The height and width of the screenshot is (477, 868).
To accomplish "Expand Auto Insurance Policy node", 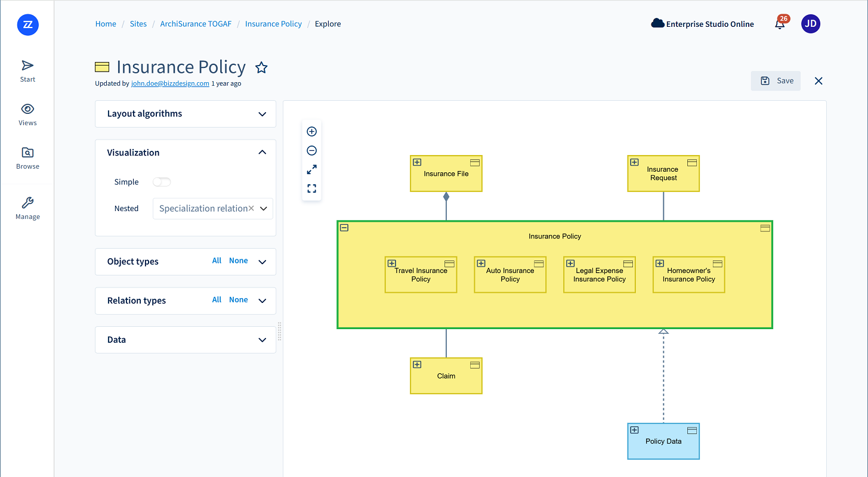I will tap(481, 263).
